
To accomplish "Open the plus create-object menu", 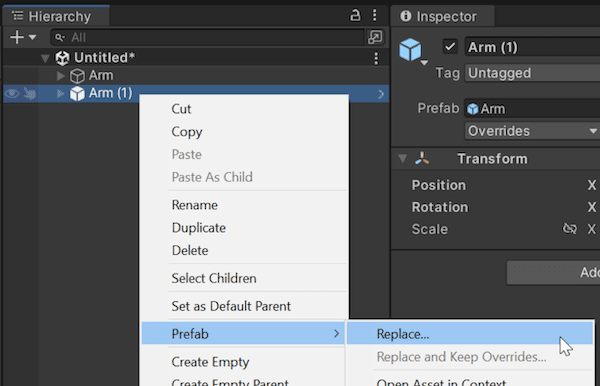I will 23,37.
